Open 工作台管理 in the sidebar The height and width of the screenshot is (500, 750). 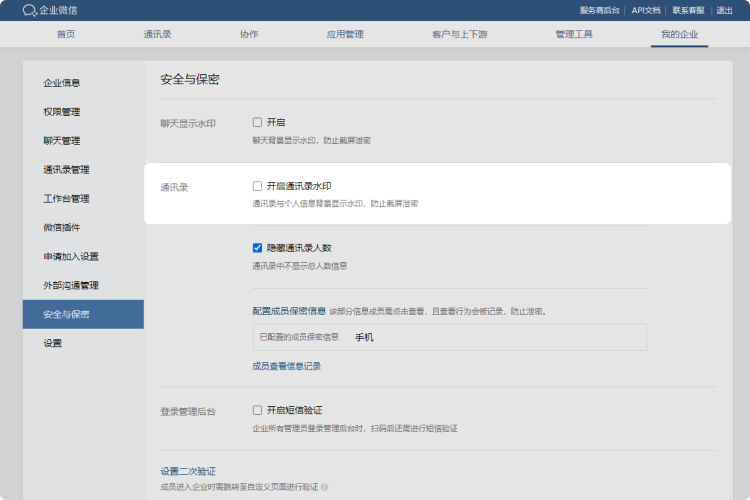pyautogui.click(x=66, y=198)
